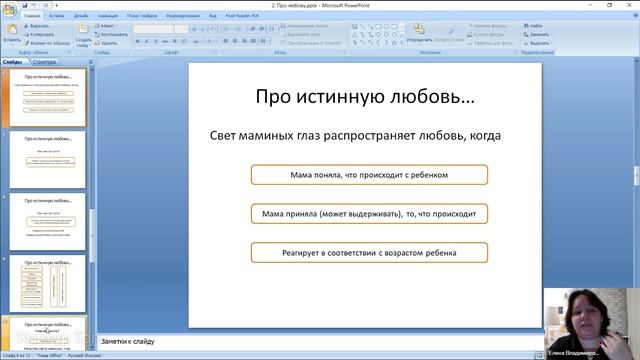Open the Office button menu

9,9
